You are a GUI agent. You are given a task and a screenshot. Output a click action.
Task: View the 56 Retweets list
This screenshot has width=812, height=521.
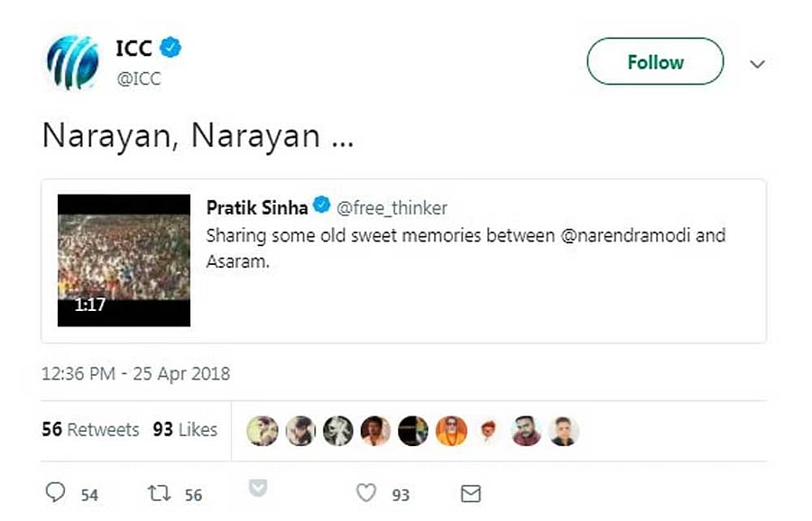click(x=90, y=429)
